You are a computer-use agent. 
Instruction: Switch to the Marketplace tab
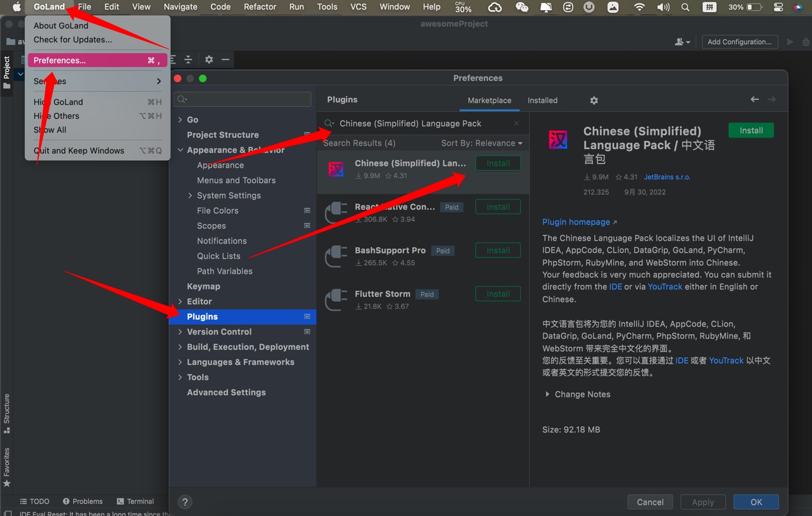pyautogui.click(x=489, y=100)
